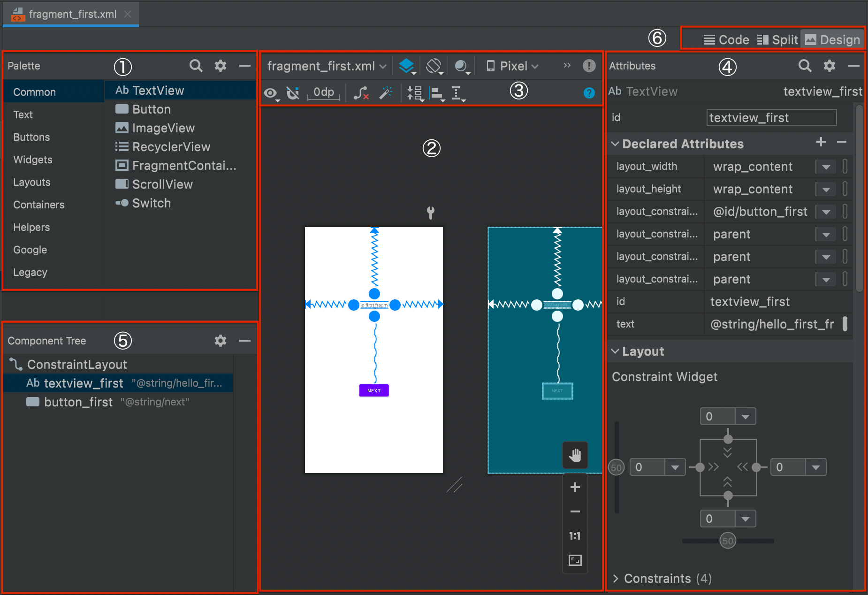Toggle autoconnect magnet icon

coord(293,93)
